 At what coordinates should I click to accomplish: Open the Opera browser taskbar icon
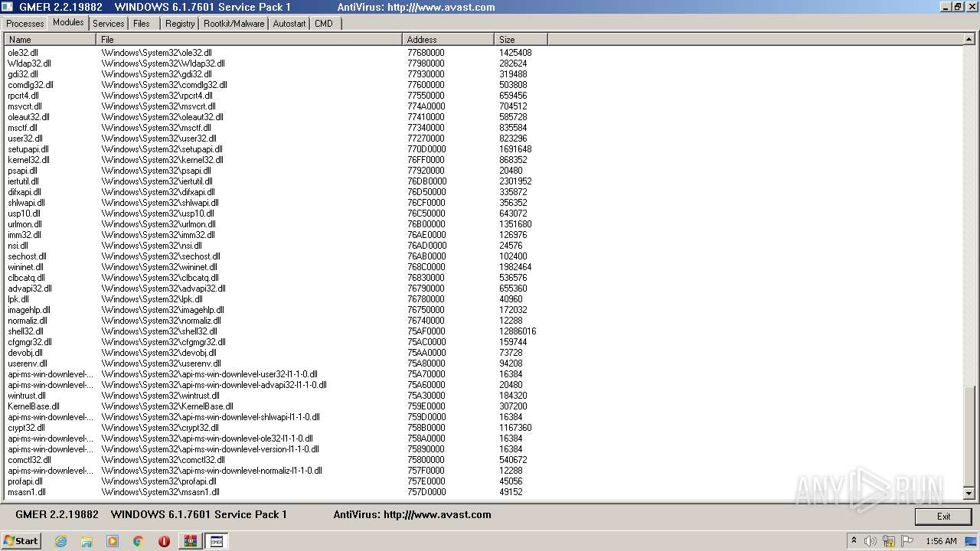[x=164, y=541]
